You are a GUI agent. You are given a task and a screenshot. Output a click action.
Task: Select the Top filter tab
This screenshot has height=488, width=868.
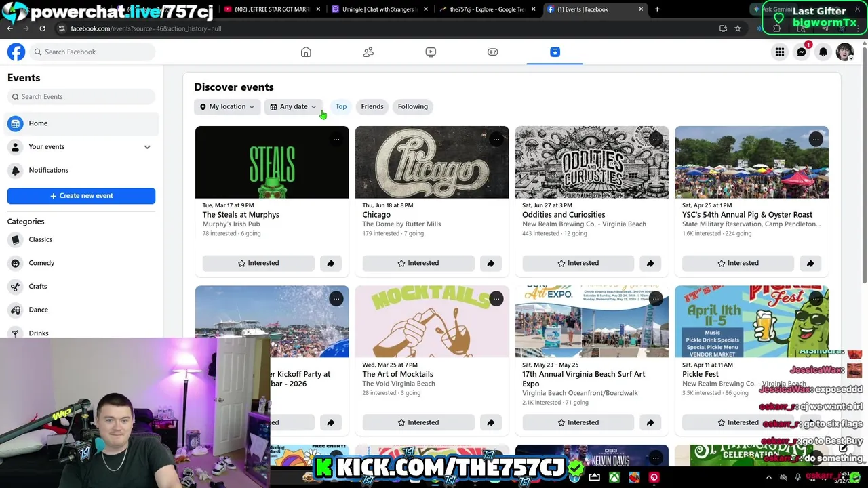(341, 106)
